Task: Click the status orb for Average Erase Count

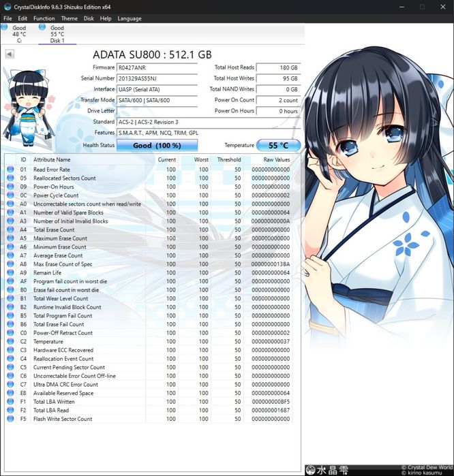Action: (x=10, y=255)
